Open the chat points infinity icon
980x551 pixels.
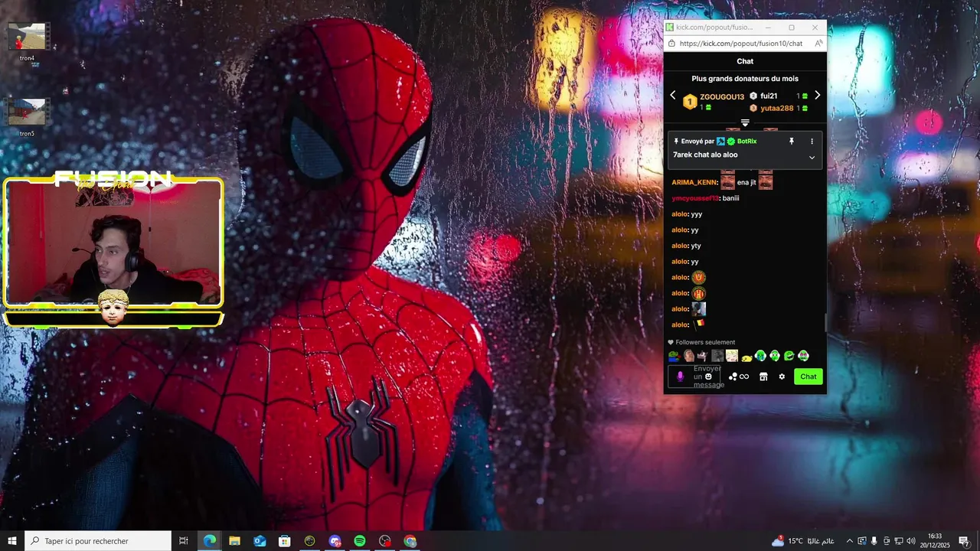coord(739,377)
